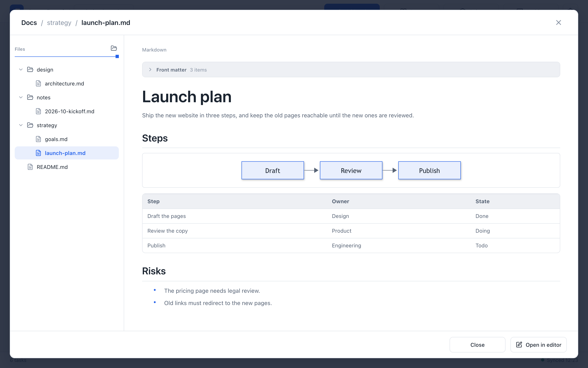Click the Close button in the footer
Image resolution: width=588 pixels, height=368 pixels.
pos(478,345)
